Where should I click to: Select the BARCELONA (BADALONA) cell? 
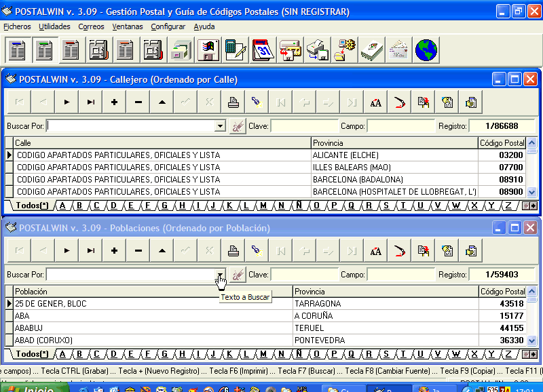394,180
